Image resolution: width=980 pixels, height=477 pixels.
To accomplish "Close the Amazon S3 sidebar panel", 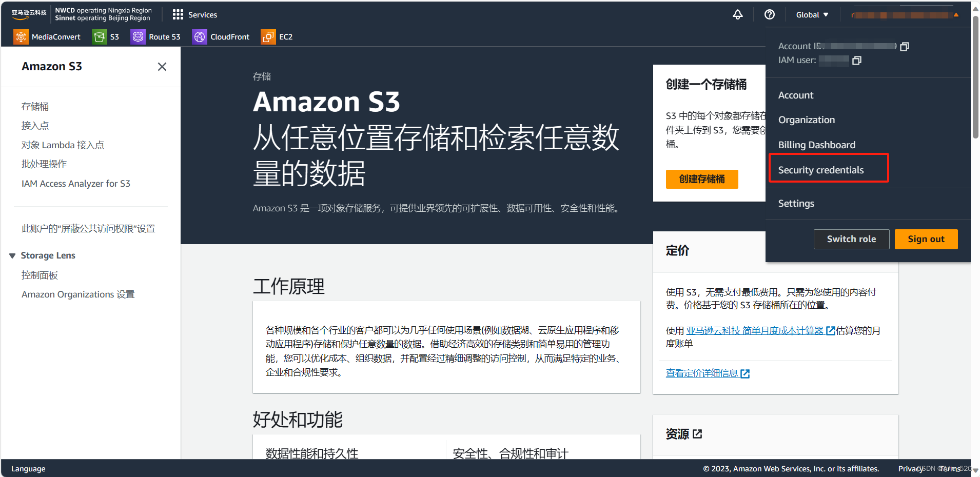I will click(x=162, y=67).
